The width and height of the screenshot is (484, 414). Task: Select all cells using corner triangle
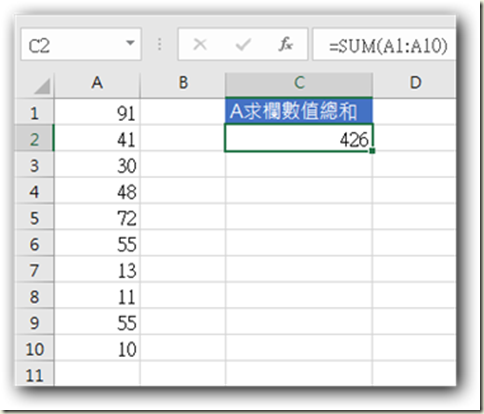click(42, 86)
